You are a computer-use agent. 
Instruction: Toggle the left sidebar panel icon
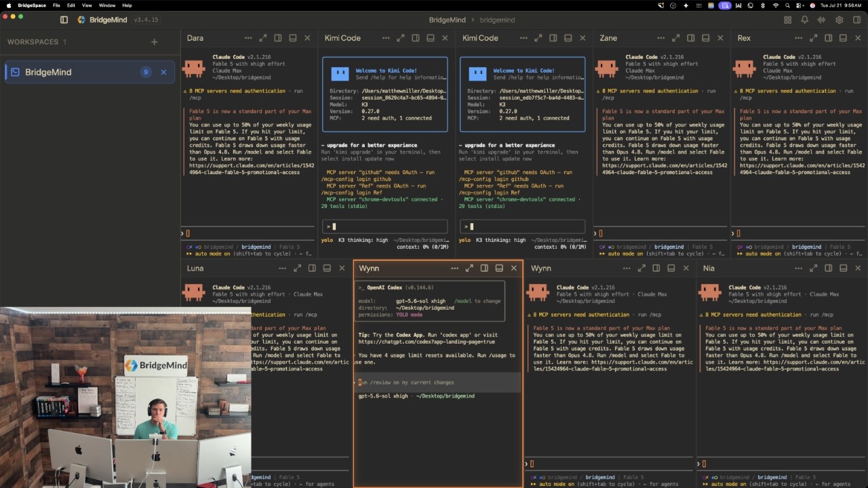click(64, 20)
